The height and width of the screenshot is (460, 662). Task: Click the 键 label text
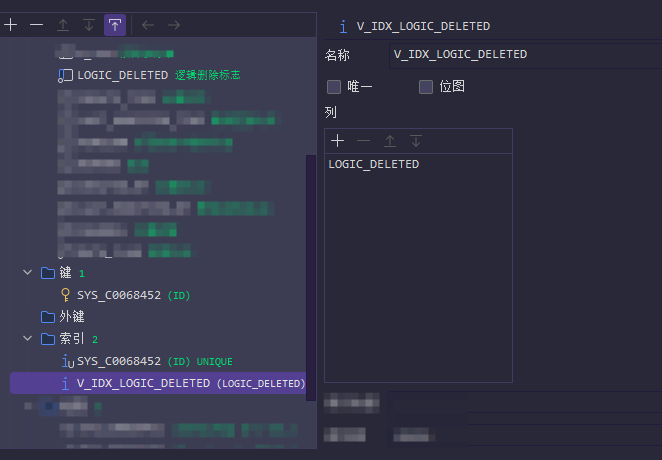pyautogui.click(x=65, y=273)
